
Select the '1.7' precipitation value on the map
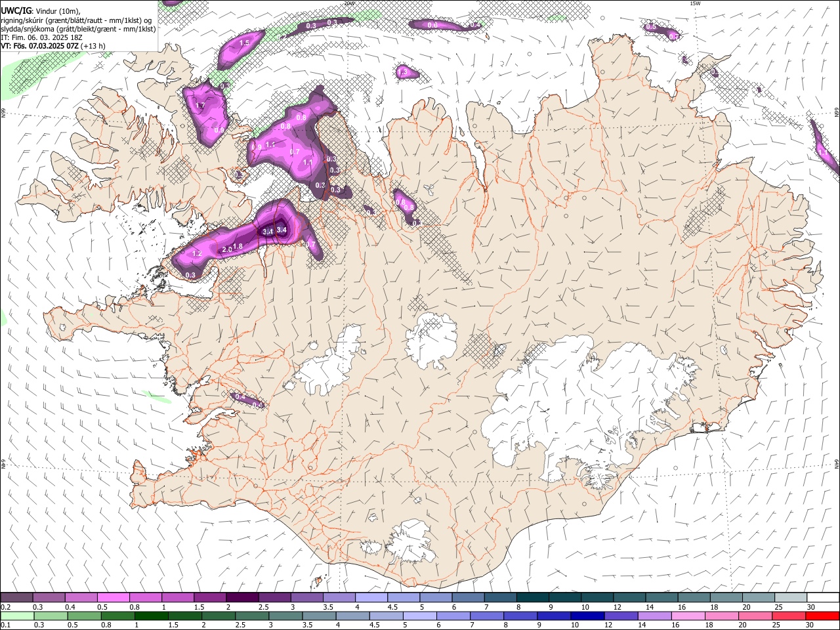tap(201, 106)
